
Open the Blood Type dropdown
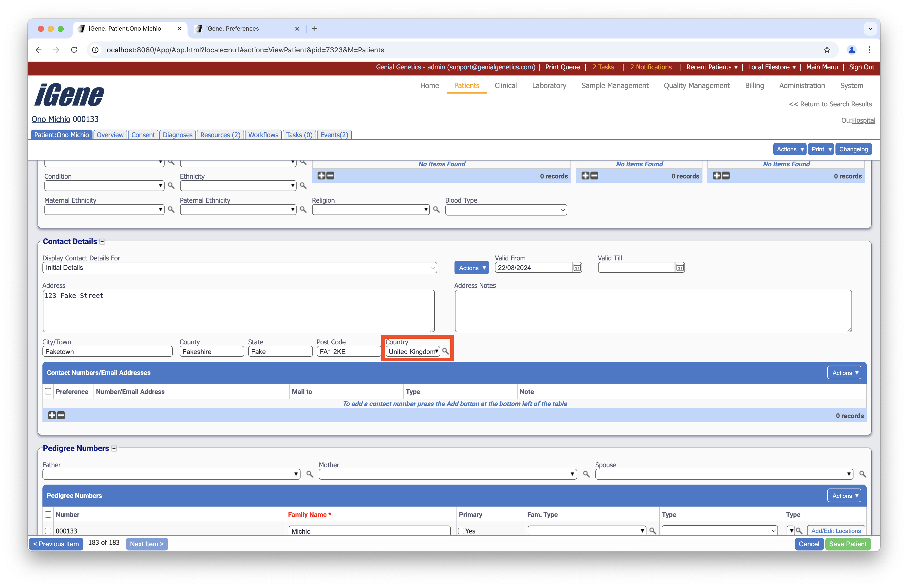506,210
